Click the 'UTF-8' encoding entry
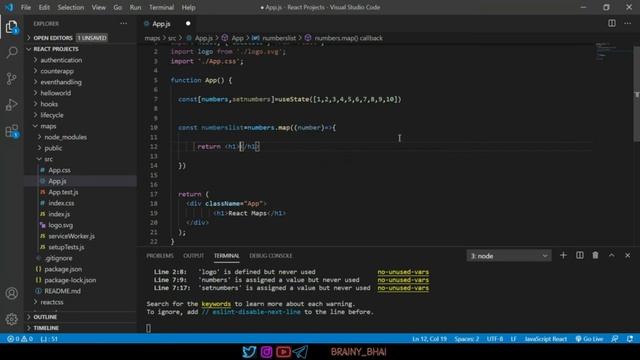This screenshot has width=640, height=360. coord(495,339)
